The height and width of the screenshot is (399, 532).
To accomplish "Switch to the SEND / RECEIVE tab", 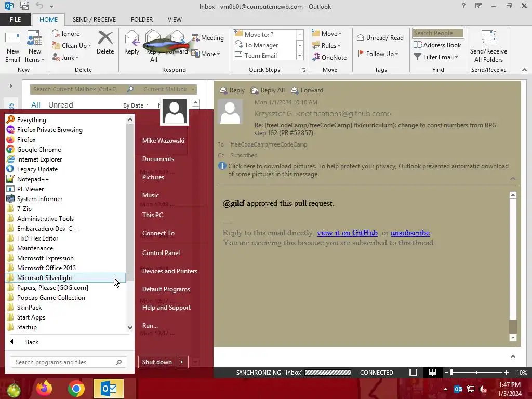I will [94, 19].
